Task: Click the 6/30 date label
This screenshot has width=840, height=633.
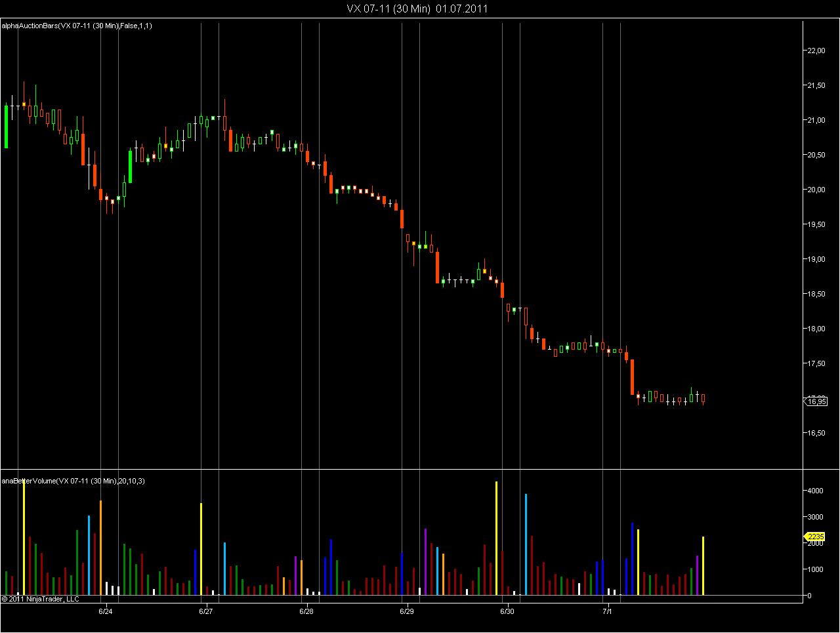Action: tap(507, 611)
